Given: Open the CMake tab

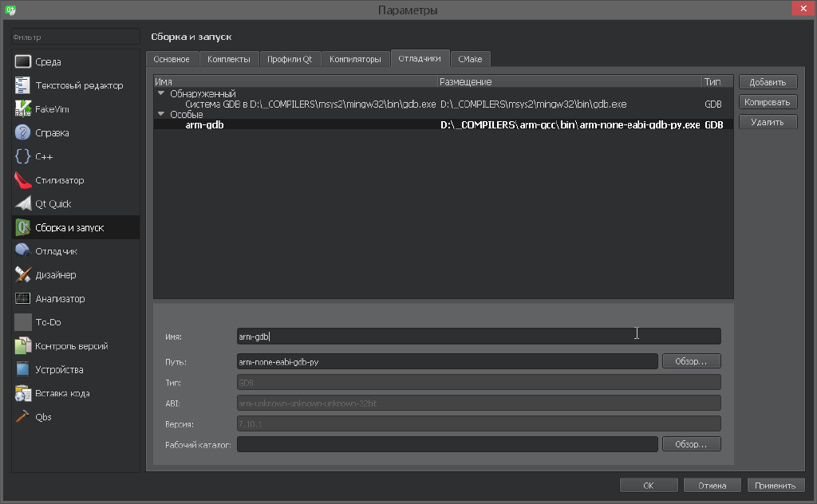Looking at the screenshot, I should tap(470, 59).
